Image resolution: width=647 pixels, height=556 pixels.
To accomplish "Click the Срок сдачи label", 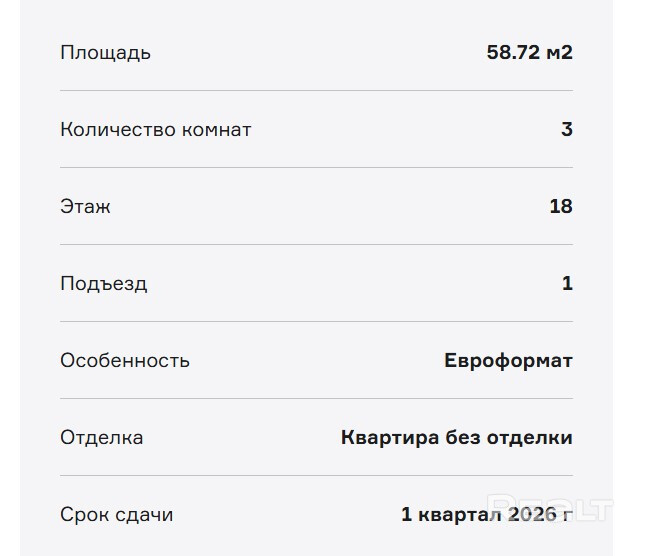I will [116, 515].
